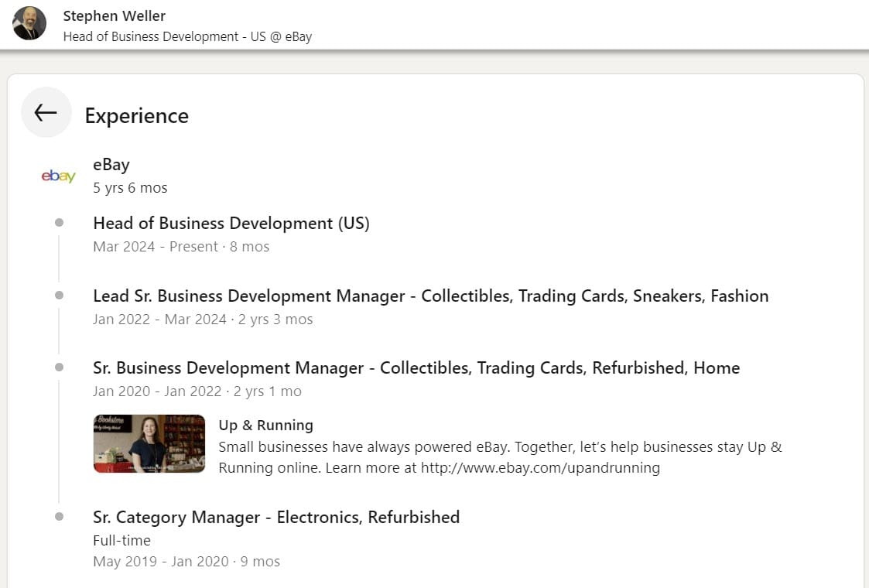Click the Up & Running media title
The width and height of the screenshot is (869, 588).
(x=265, y=425)
